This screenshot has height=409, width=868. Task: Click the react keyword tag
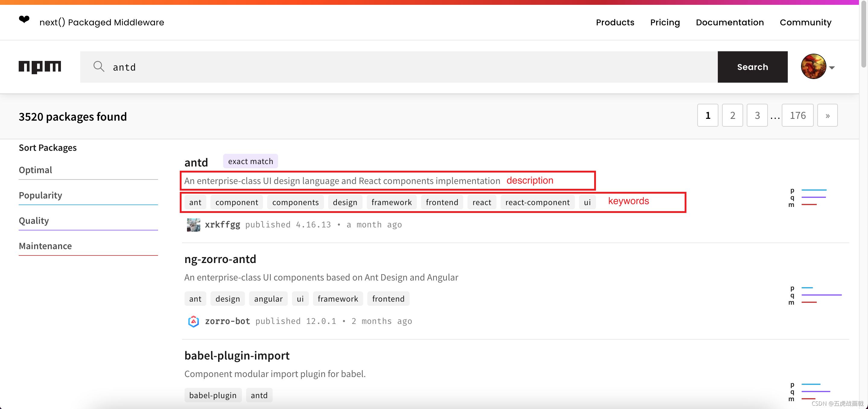482,202
